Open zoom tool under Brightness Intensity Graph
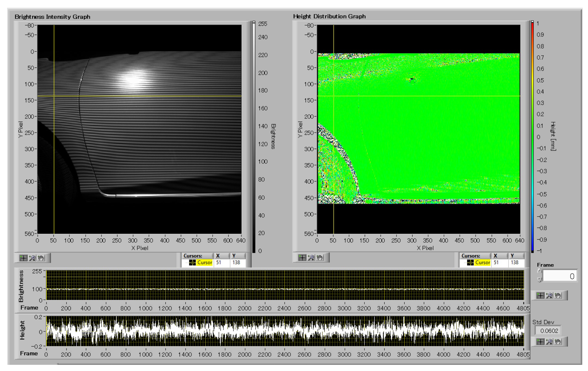This screenshot has height=371, width=588. 32,258
